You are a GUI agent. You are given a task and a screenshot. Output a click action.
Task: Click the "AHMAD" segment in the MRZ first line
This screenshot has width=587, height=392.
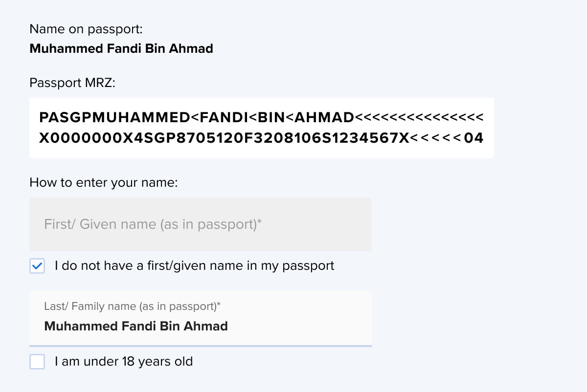pyautogui.click(x=324, y=118)
